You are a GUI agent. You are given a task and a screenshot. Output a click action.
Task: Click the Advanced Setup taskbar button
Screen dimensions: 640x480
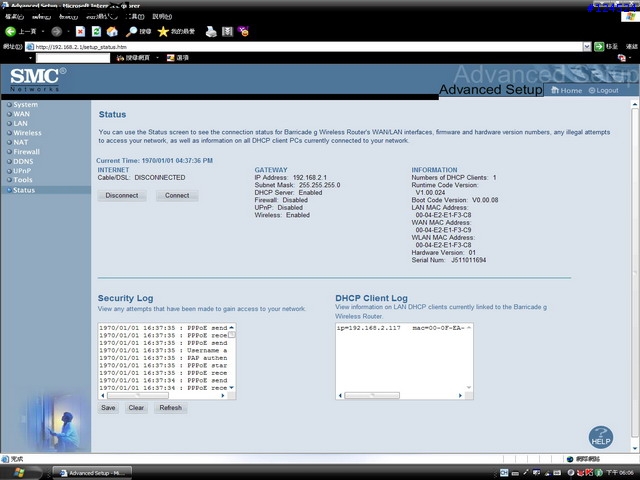92,473
